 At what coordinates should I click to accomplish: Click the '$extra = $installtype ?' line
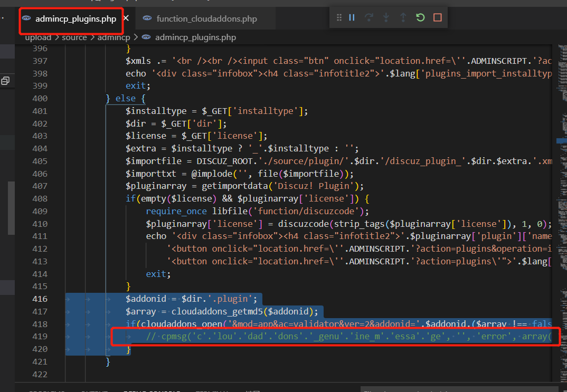[242, 148]
